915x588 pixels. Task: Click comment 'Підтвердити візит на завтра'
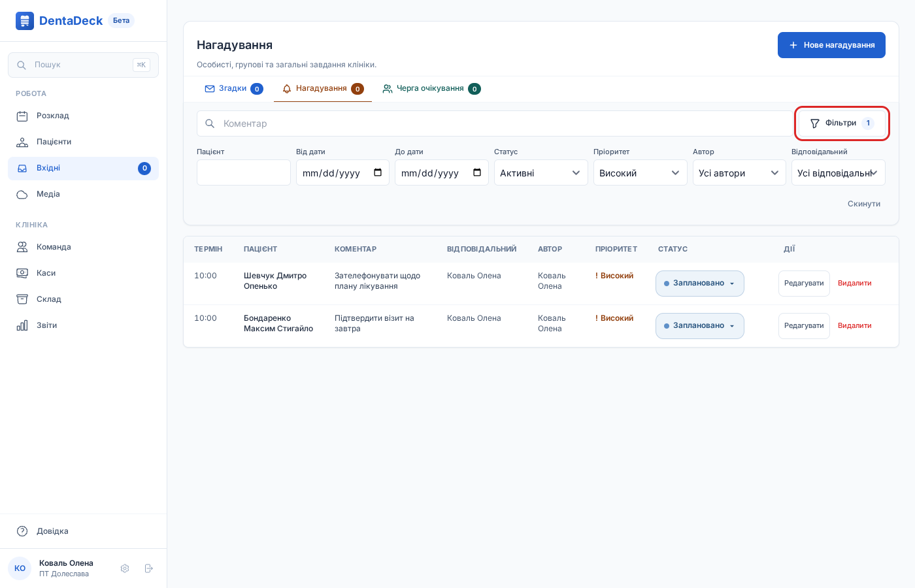coord(374,323)
